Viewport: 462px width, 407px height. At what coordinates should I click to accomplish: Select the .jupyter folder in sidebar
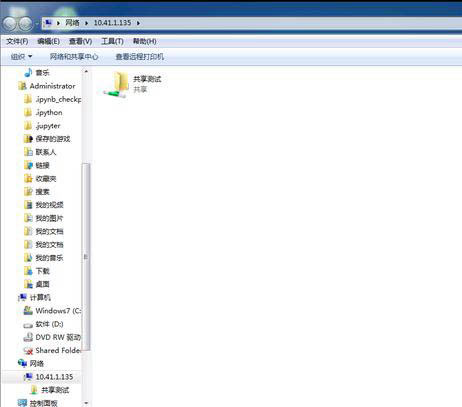(x=42, y=126)
